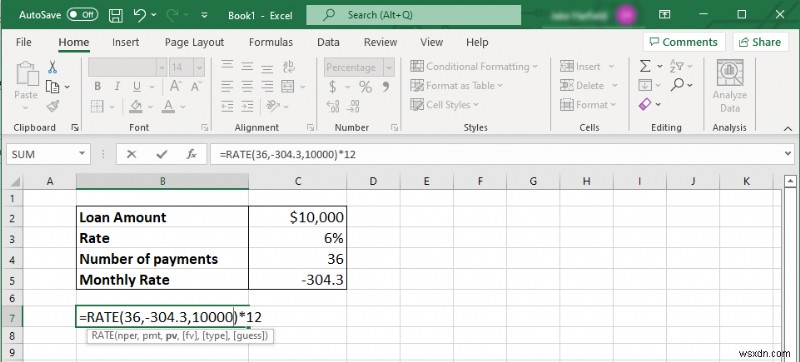Open Format as Table dropdown
The width and height of the screenshot is (800, 362).
pyautogui.click(x=457, y=86)
